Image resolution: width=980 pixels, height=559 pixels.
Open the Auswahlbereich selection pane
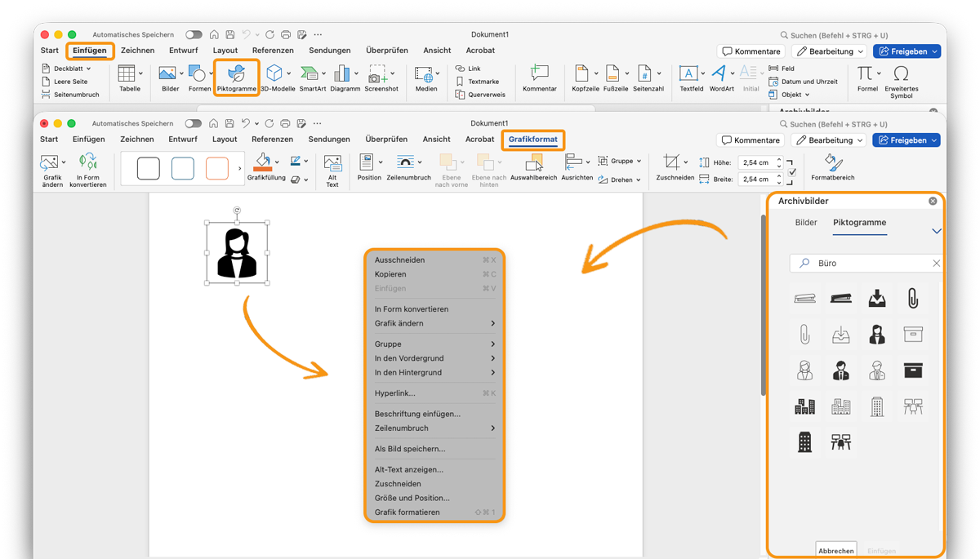533,164
